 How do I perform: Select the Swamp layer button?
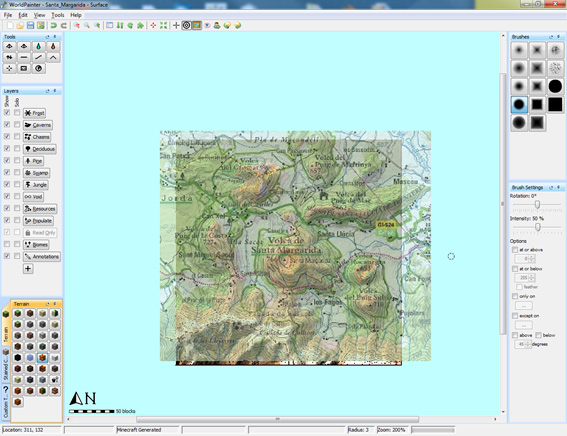(37, 173)
